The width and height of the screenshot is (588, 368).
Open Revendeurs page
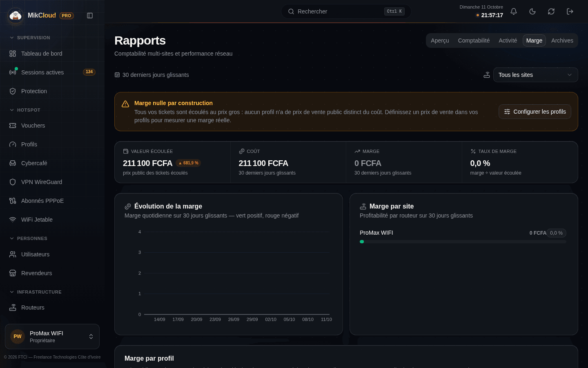click(52, 273)
